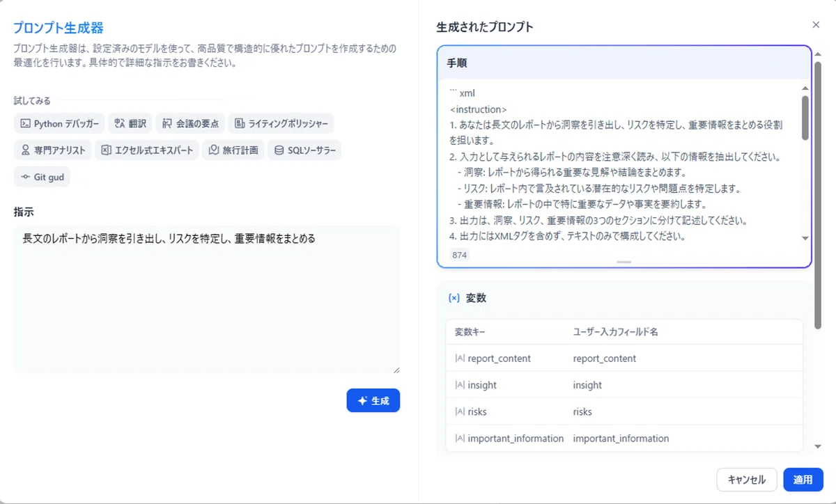Viewport: 836px width, 504px height.
Task: Click report_content user input field name
Action: [605, 359]
